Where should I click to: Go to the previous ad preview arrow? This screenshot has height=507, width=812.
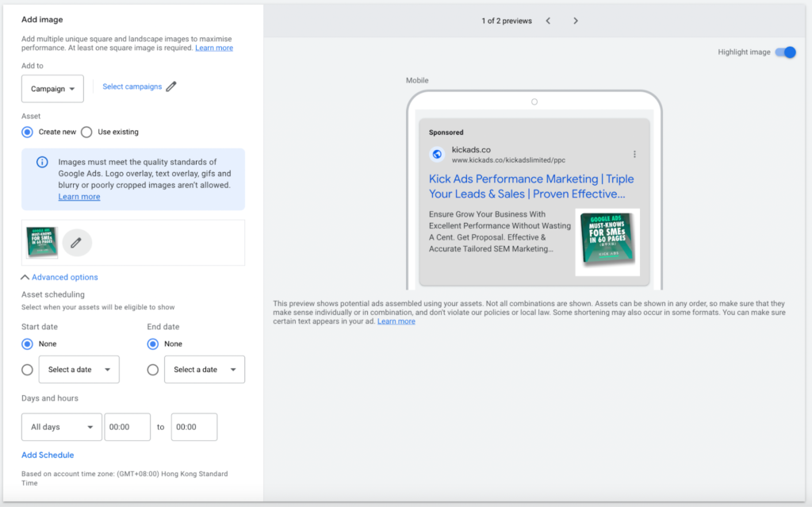(548, 21)
